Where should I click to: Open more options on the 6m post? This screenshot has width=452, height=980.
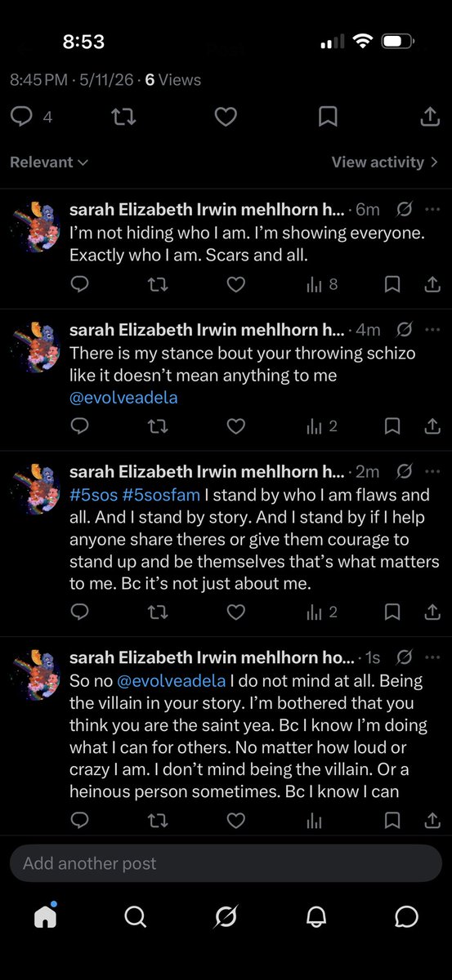(x=433, y=210)
